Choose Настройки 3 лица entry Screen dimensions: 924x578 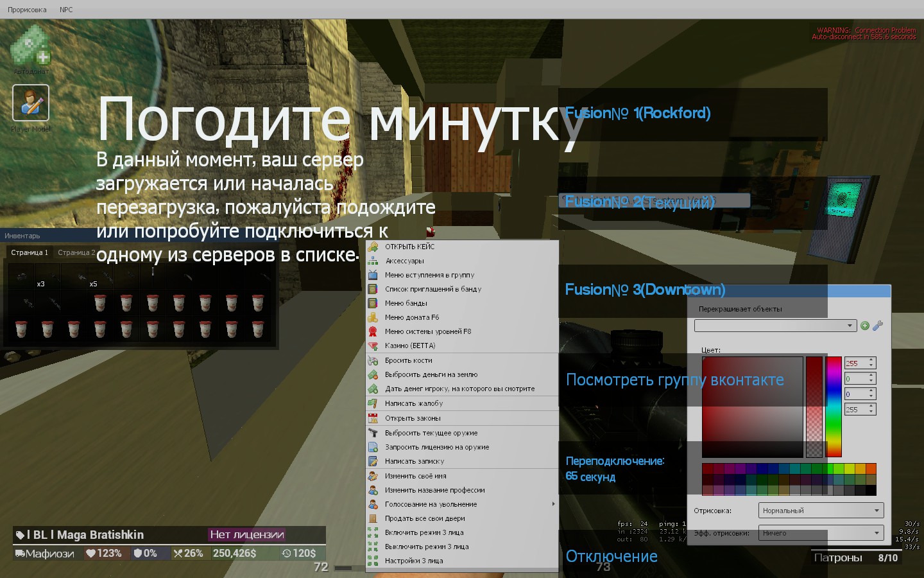click(x=462, y=561)
